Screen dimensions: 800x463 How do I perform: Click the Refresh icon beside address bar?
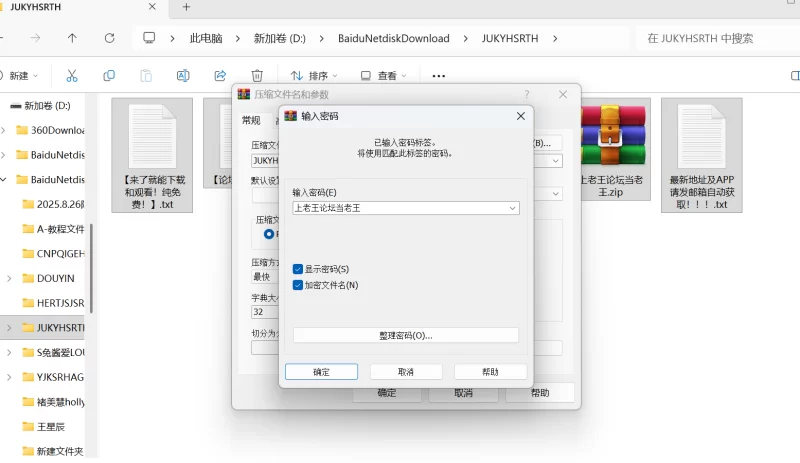tap(109, 38)
